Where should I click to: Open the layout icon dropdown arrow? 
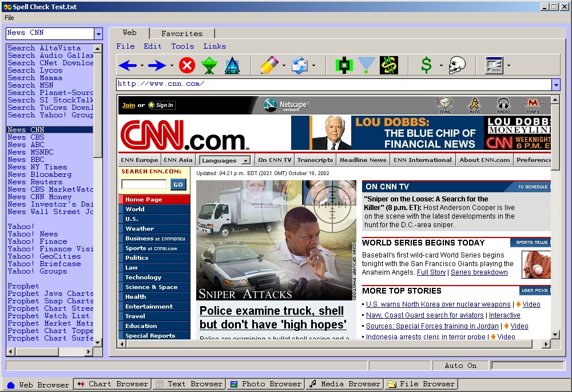tap(509, 66)
